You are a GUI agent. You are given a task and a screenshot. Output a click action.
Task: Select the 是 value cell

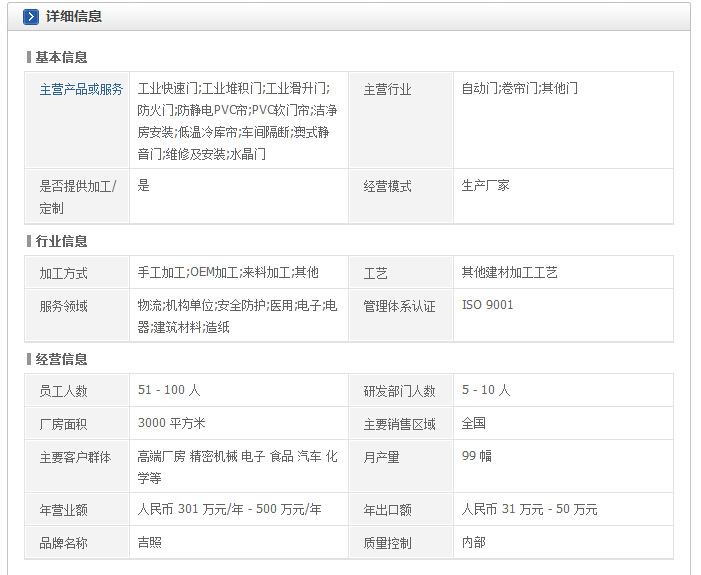point(239,196)
